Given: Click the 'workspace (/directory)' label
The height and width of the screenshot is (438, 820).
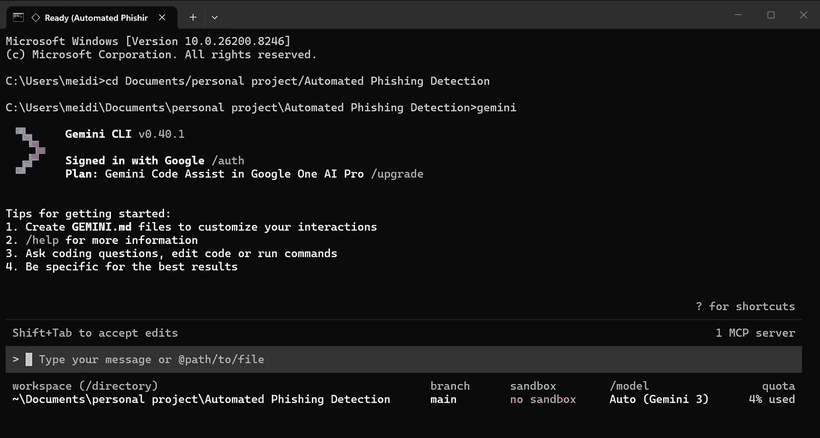Looking at the screenshot, I should [x=85, y=386].
